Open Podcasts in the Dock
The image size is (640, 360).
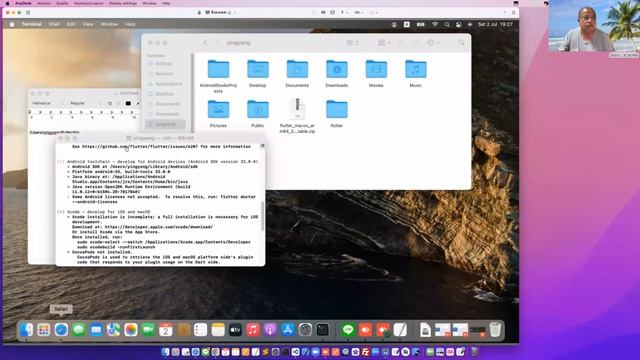[270, 330]
